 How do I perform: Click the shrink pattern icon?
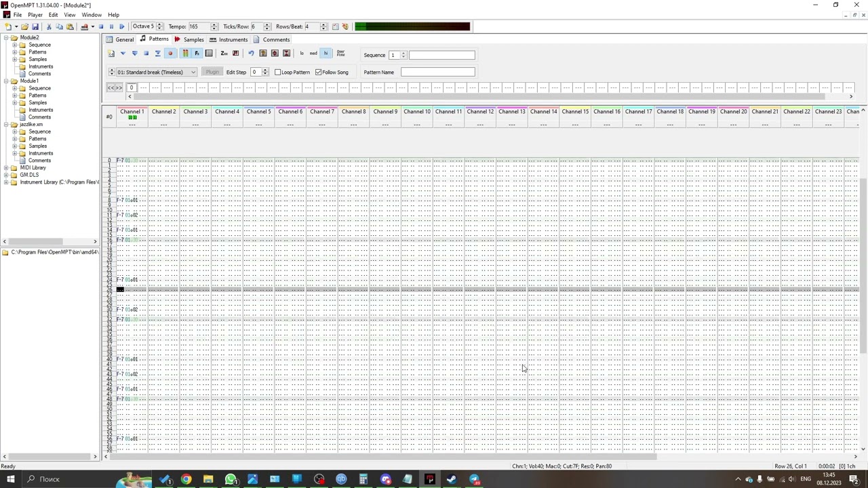point(286,54)
